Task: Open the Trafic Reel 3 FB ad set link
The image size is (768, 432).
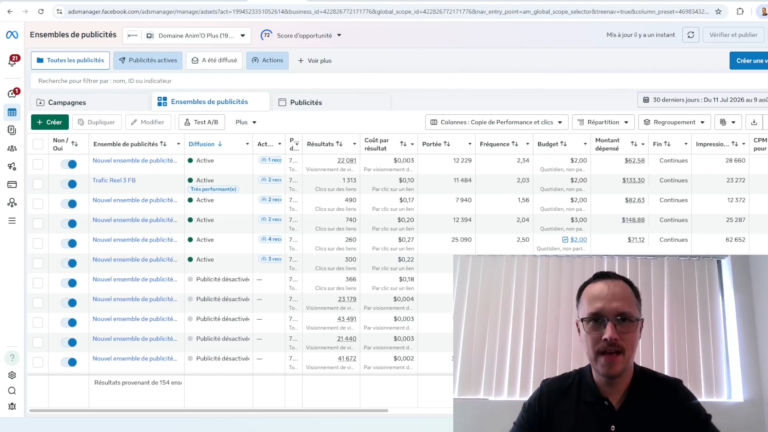Action: [x=114, y=180]
